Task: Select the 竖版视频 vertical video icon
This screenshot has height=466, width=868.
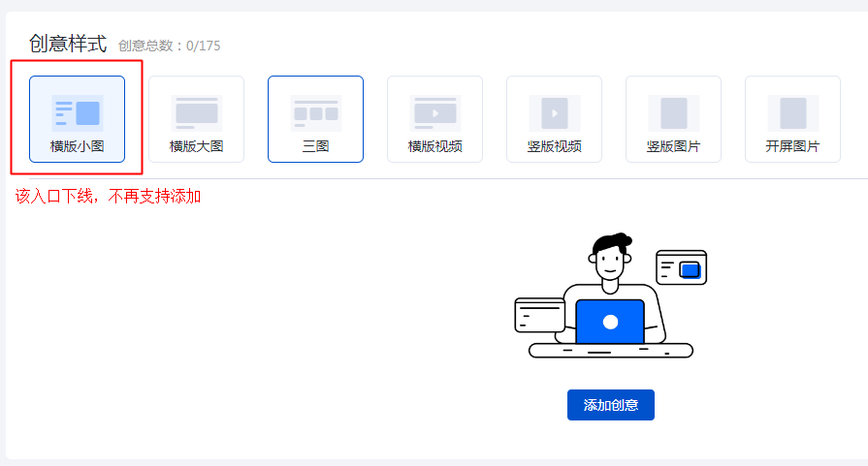Action: coord(554,112)
